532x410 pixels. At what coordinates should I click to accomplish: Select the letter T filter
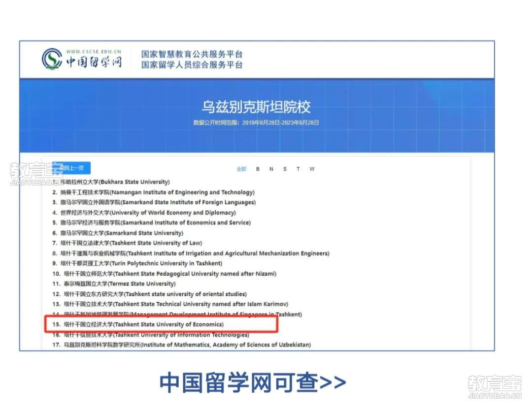pyautogui.click(x=298, y=169)
